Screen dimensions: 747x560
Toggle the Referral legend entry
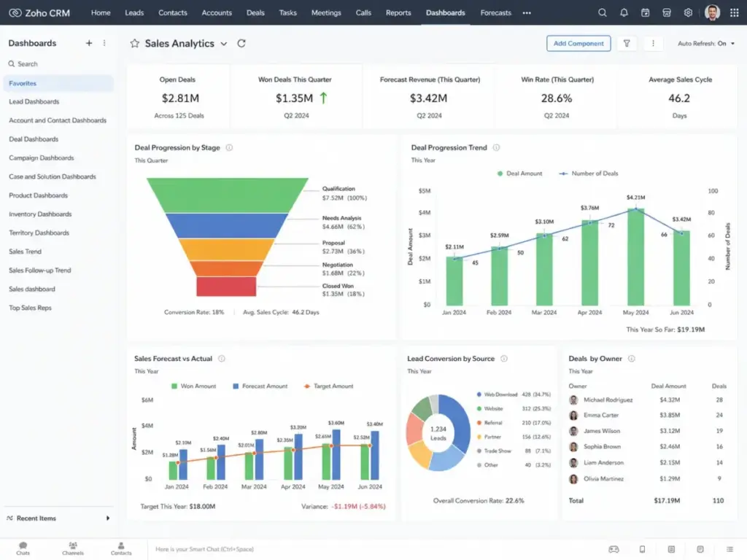[x=514, y=422]
